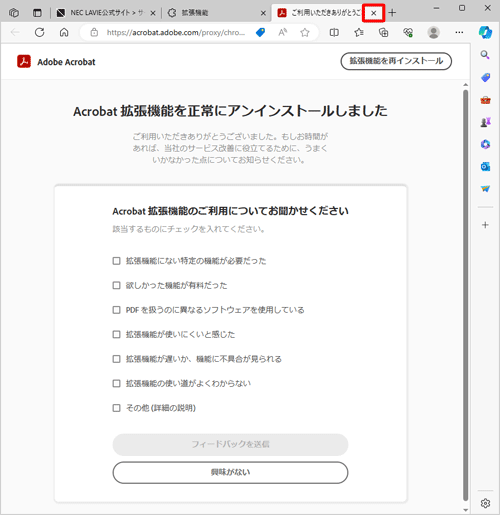Check 欲しかった機能が有料だった

coord(116,285)
